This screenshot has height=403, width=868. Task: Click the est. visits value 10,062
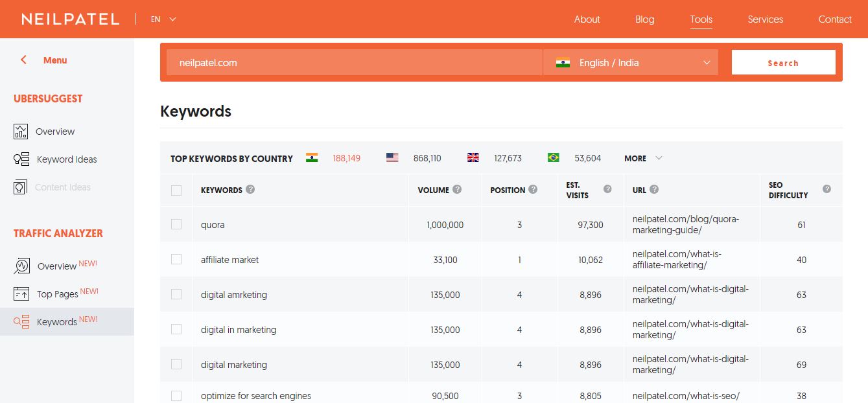click(x=591, y=260)
